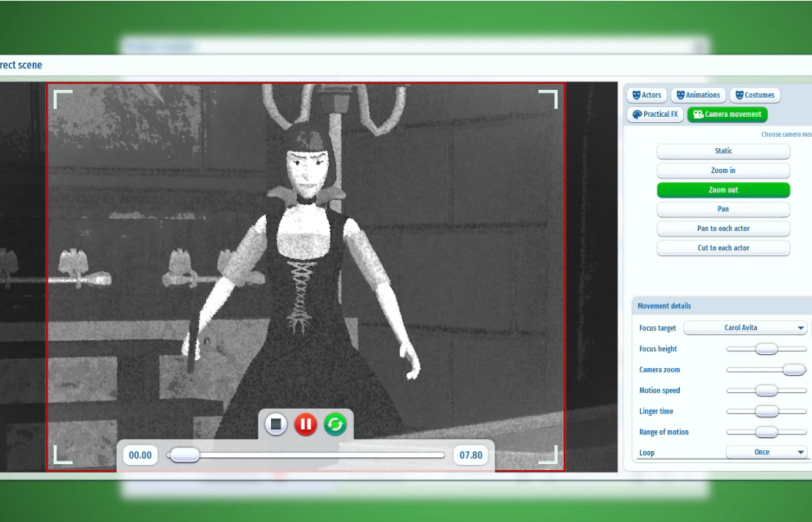
Task: Open the Costumes tab
Action: tap(755, 95)
